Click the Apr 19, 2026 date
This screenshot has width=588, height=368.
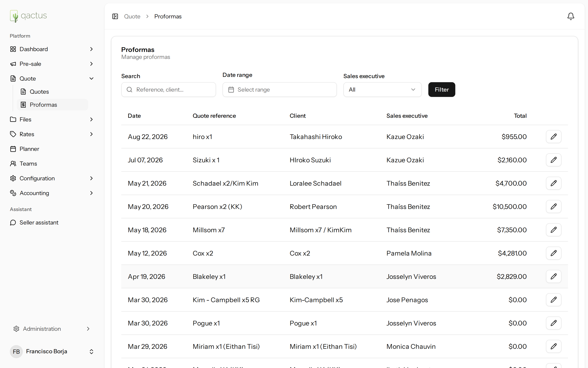click(147, 277)
